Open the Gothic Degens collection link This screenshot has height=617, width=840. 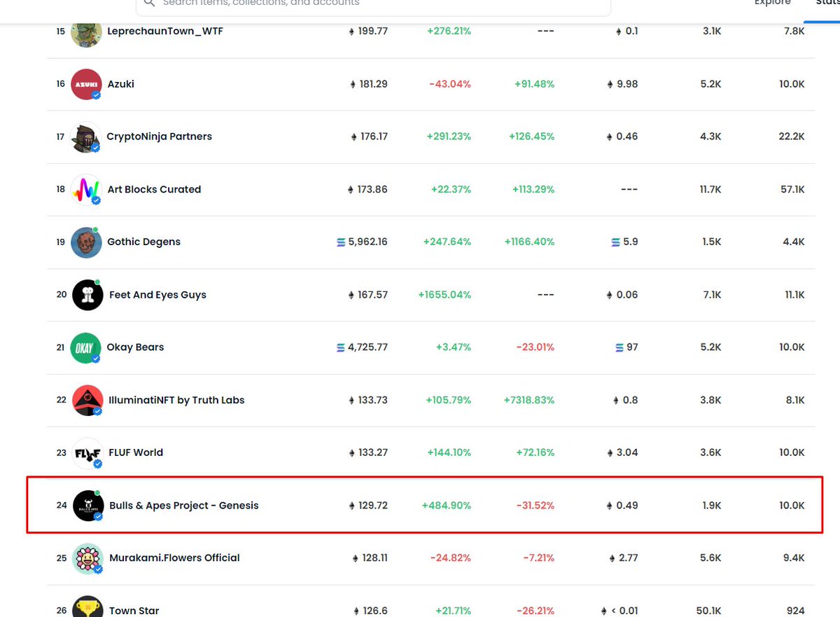click(x=143, y=242)
